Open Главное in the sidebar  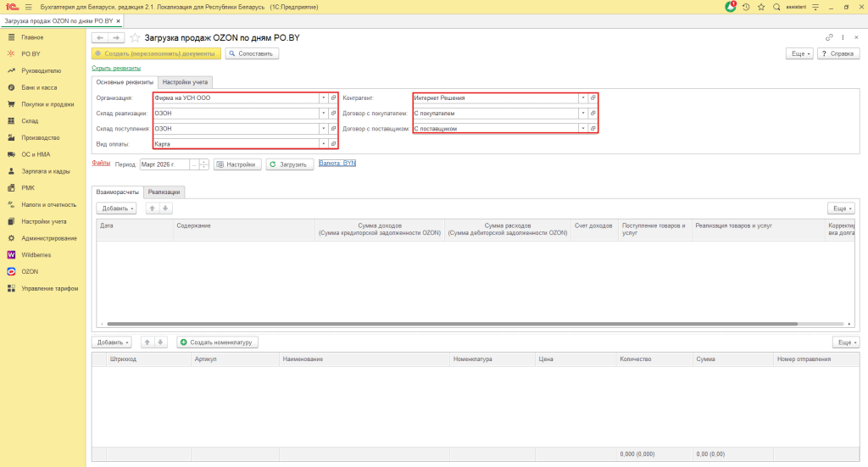pos(32,37)
